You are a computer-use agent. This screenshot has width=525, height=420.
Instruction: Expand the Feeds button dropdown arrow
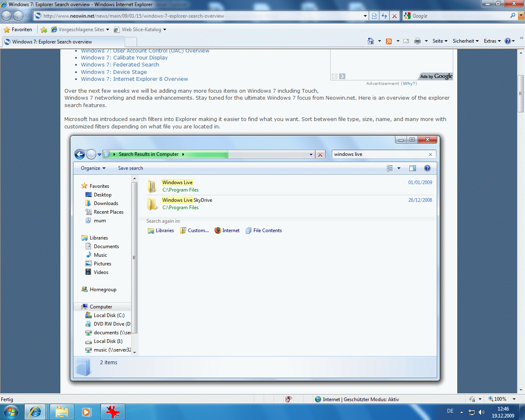coord(398,41)
